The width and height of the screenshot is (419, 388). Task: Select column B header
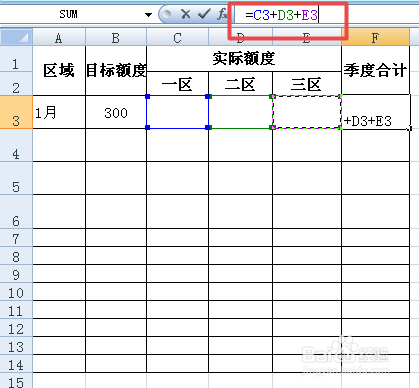tap(116, 38)
